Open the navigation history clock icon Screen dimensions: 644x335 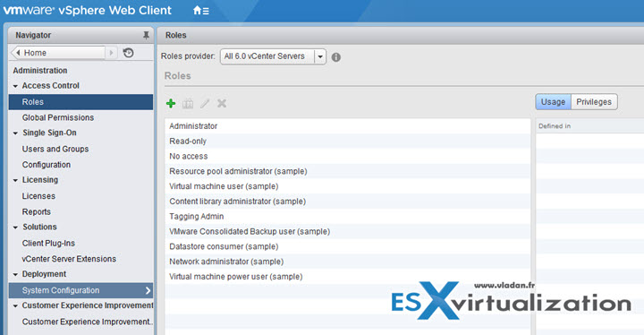click(128, 53)
